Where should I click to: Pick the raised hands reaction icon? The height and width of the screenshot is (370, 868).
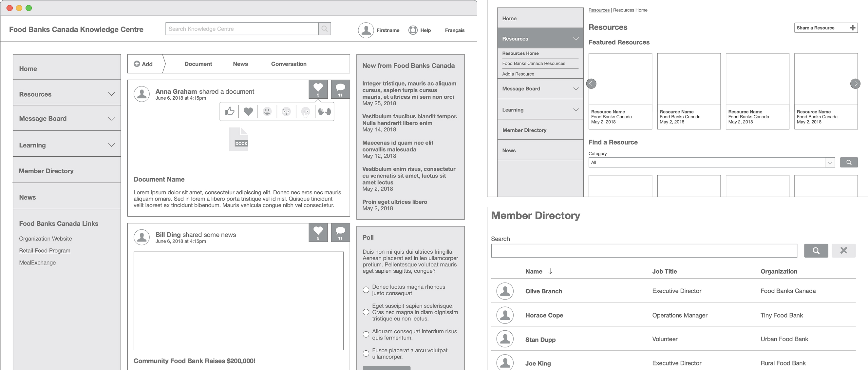point(325,111)
